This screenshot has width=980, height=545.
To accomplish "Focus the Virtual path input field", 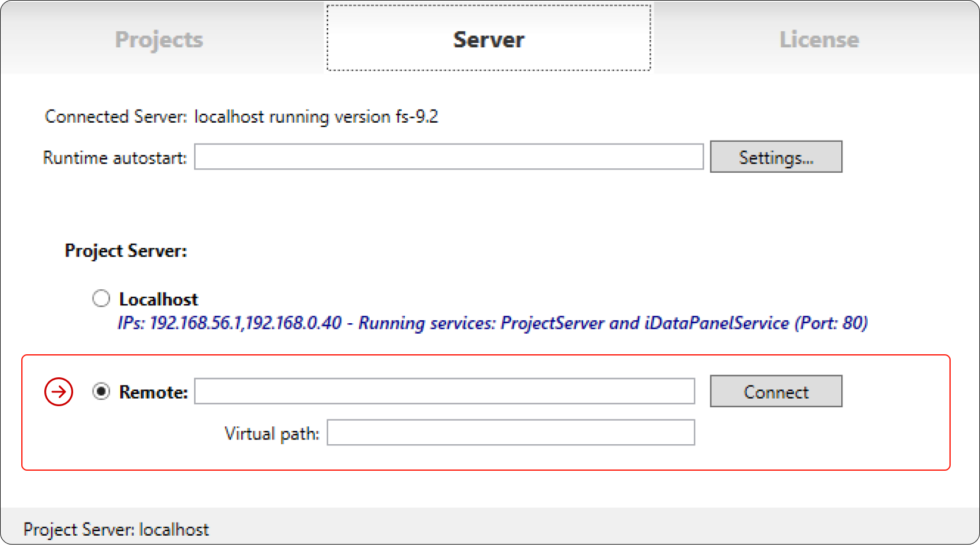I will [511, 433].
